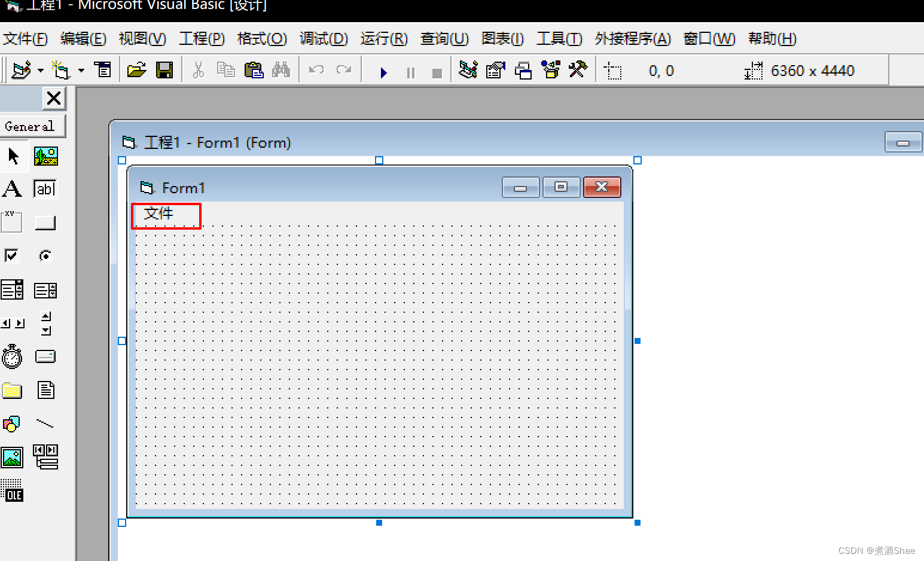
Task: Select the Line control tool
Action: pos(45,424)
